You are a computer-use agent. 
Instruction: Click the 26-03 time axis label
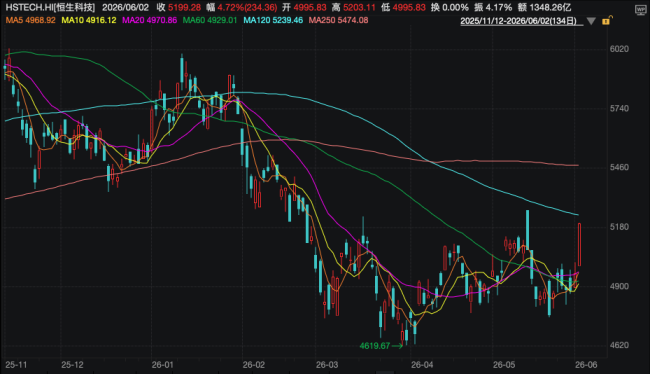coord(327,365)
